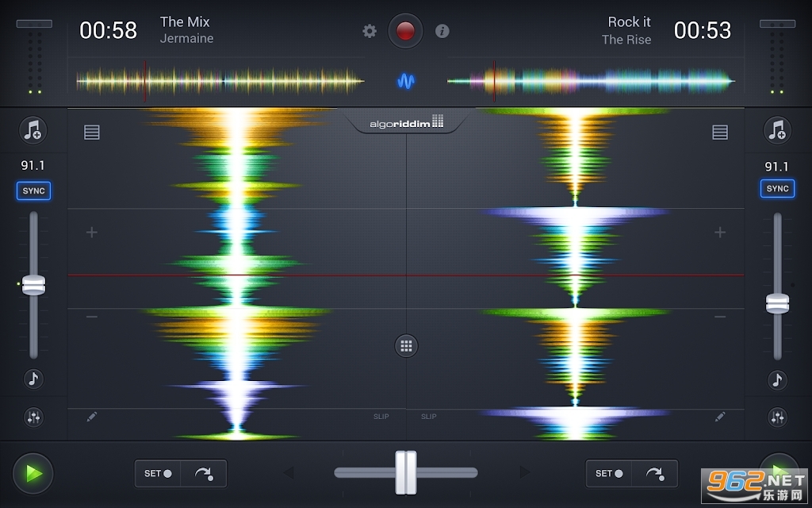This screenshot has height=508, width=812.
Task: Open the center grid pad button
Action: click(406, 345)
